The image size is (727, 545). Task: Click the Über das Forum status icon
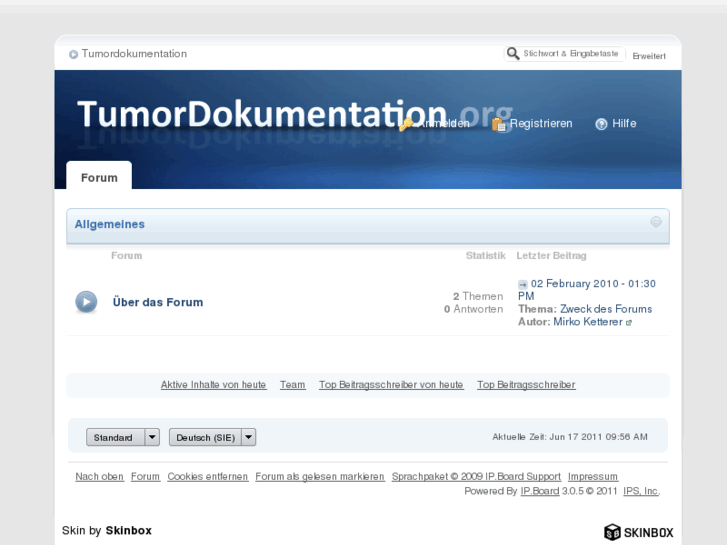coord(86,302)
